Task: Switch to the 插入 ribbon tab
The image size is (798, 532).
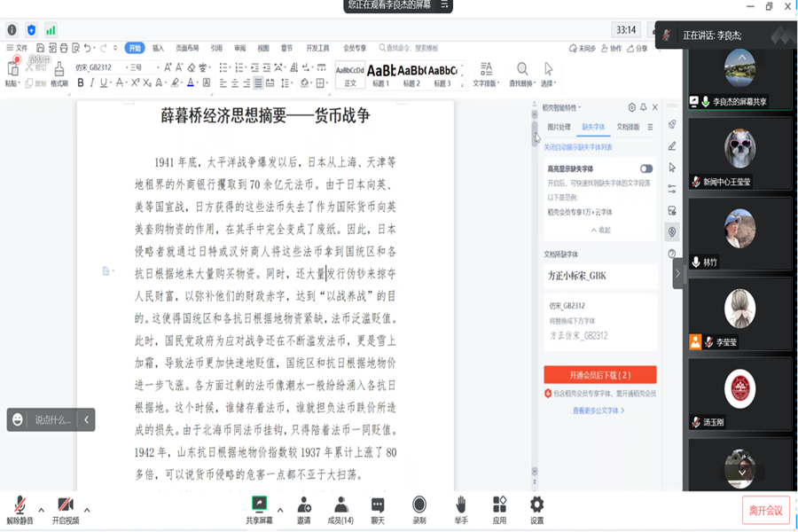Action: pos(158,48)
